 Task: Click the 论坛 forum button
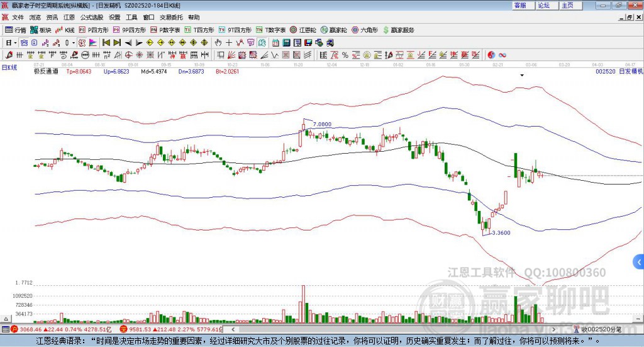pyautogui.click(x=547, y=5)
